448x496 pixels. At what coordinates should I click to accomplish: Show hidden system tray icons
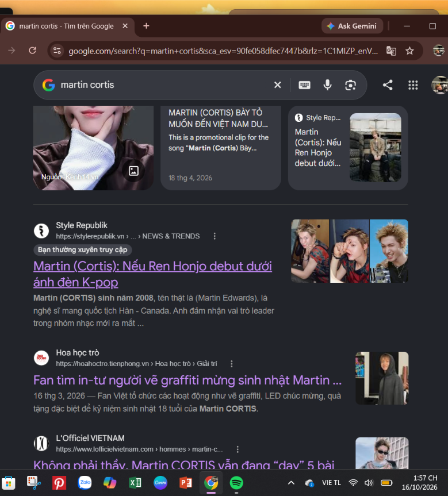tap(291, 483)
